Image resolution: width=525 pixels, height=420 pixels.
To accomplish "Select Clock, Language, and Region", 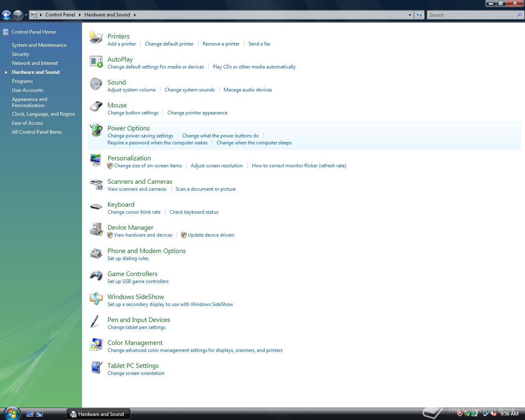I will point(43,114).
